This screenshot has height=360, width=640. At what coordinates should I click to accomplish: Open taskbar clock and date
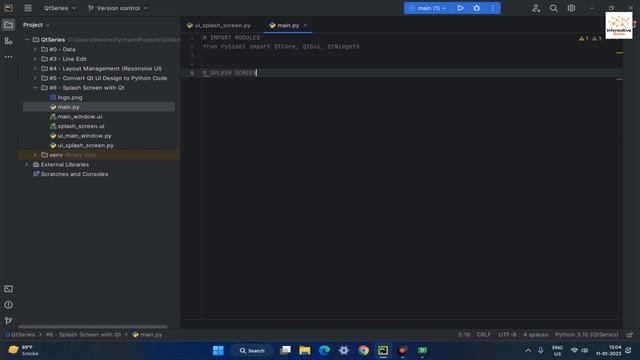(608, 351)
